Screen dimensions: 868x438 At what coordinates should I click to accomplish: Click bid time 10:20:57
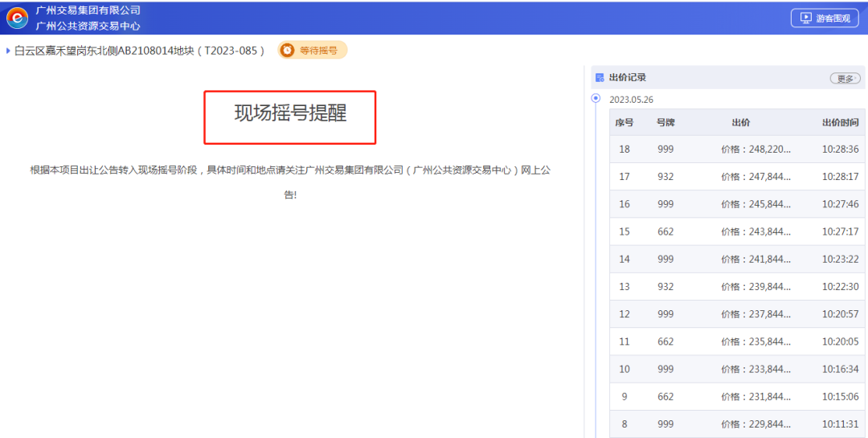(x=841, y=314)
